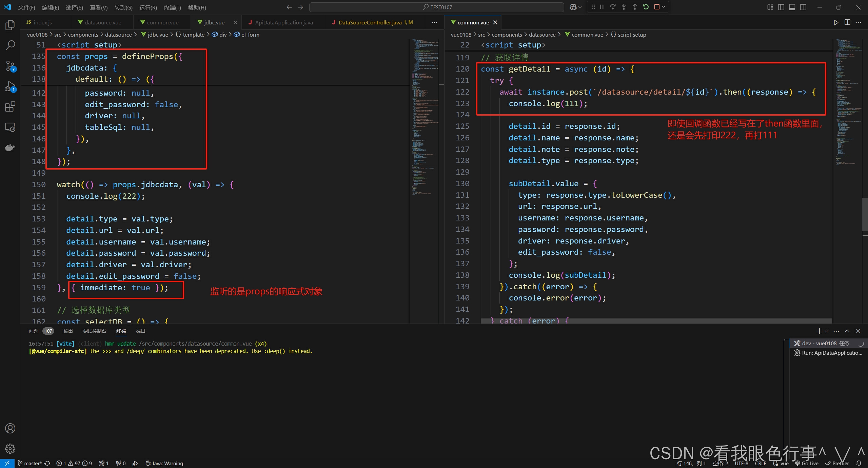
Task: Open the Run and Debug view
Action: coord(10,86)
